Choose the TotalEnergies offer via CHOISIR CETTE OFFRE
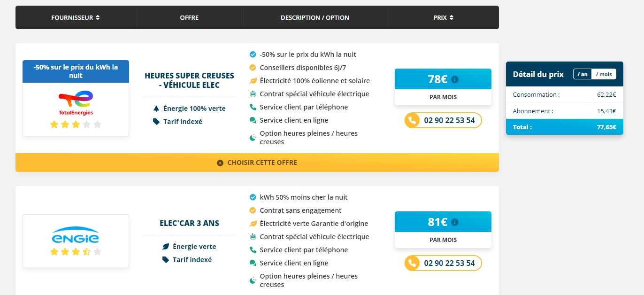This screenshot has width=644, height=295. tap(257, 163)
